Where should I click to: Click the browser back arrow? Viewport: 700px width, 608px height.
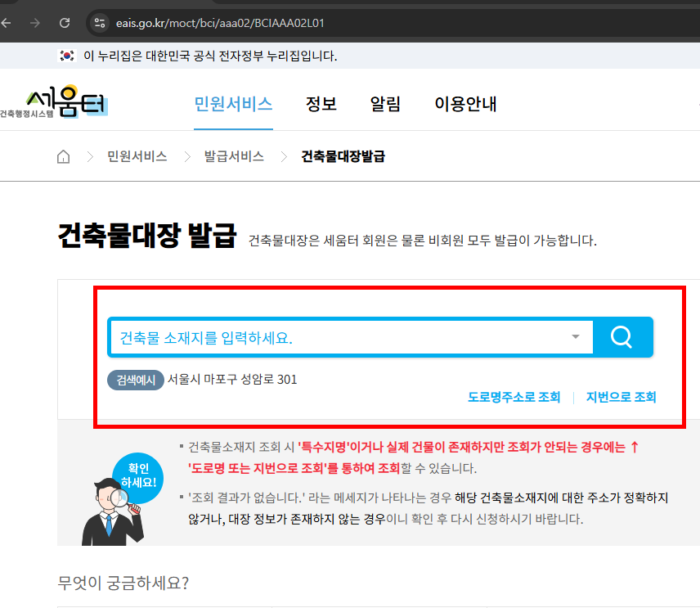pos(12,23)
